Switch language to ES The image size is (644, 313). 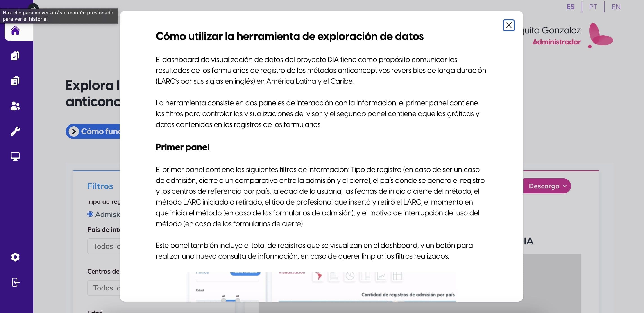coord(571,7)
